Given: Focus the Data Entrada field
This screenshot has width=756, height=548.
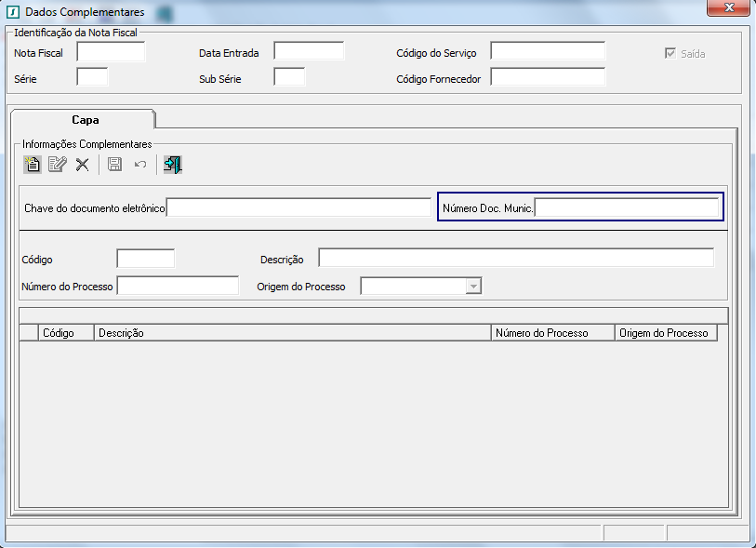Looking at the screenshot, I should point(309,52).
